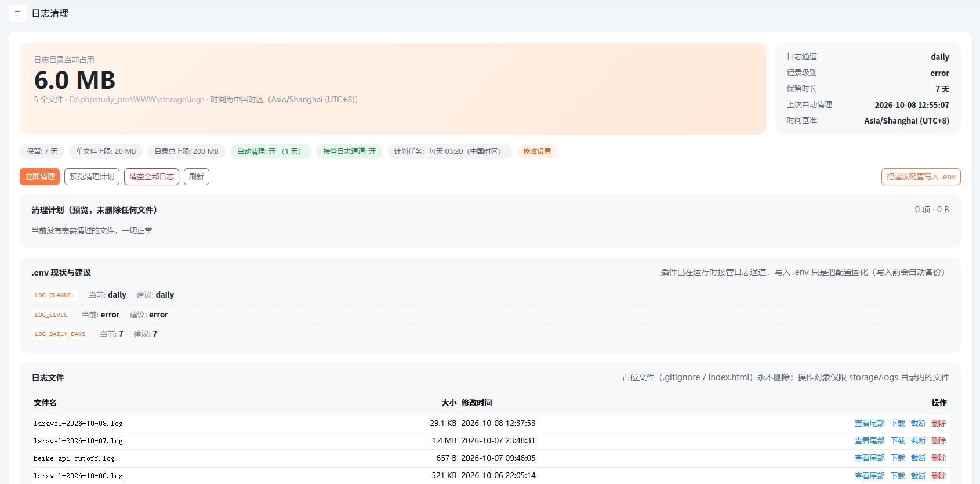
Task: Click file name beike-api-cutoff.log
Action: tap(74, 458)
